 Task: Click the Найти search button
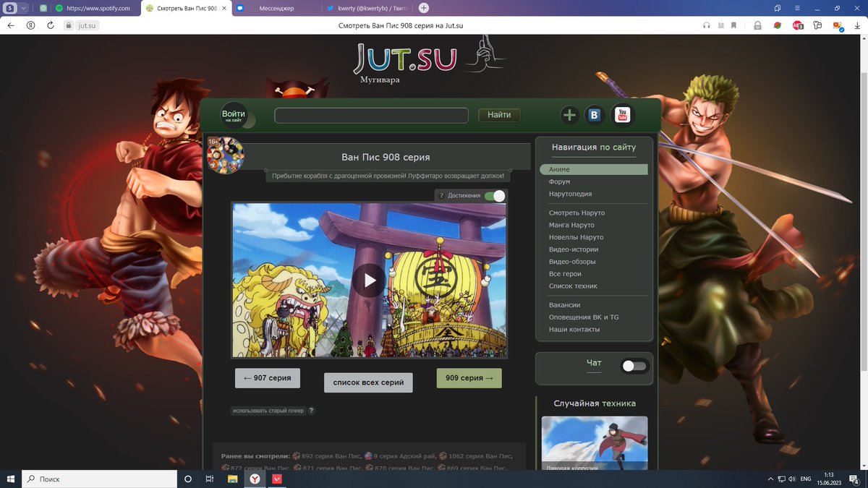[499, 115]
